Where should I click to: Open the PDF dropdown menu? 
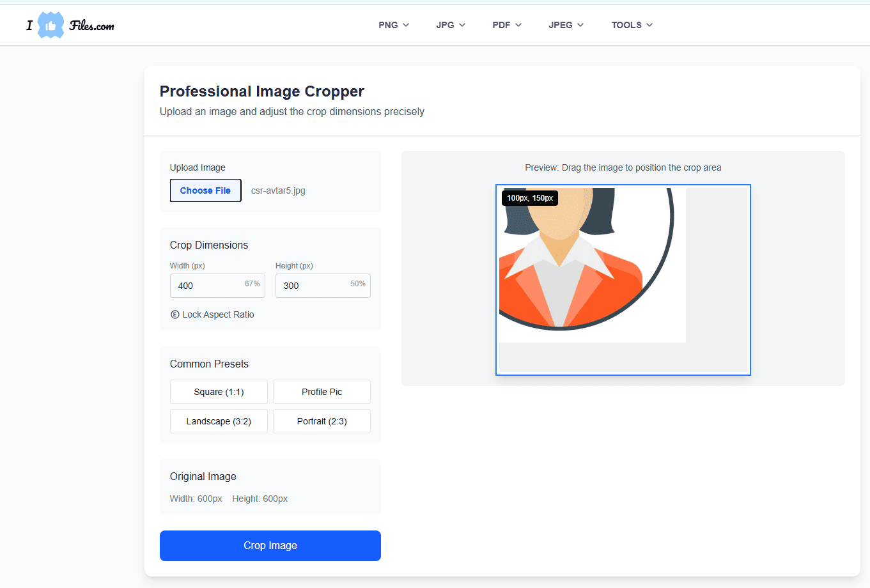(506, 25)
